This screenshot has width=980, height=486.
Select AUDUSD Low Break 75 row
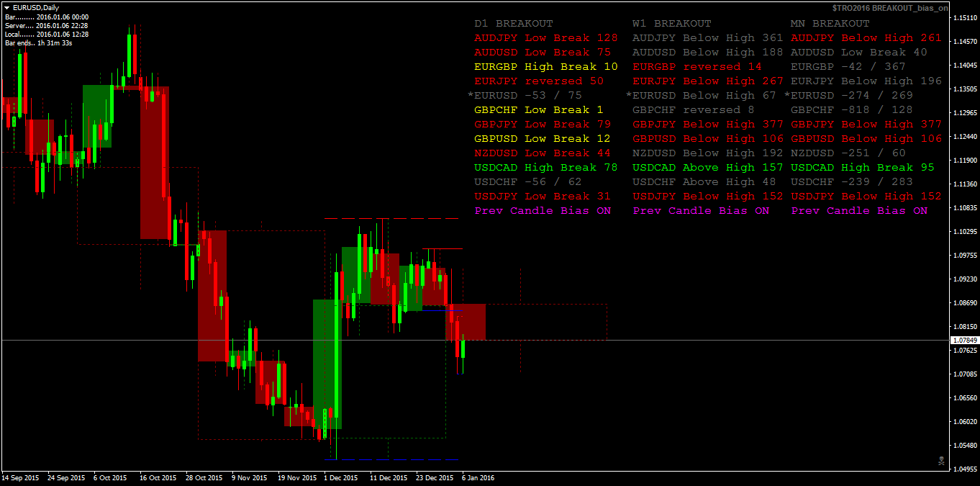(543, 53)
